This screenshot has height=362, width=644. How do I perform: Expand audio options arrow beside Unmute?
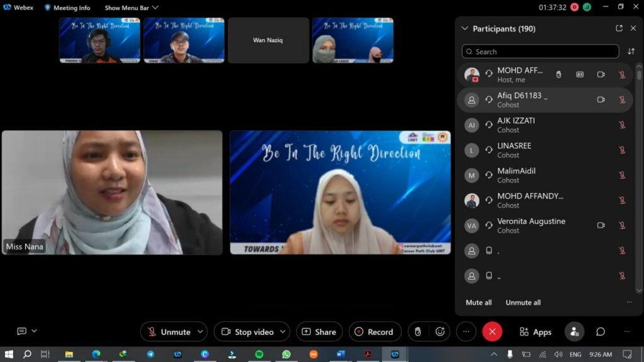click(x=201, y=331)
